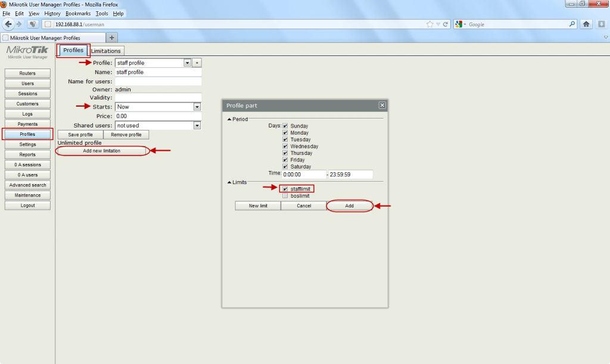Click Add new limitation button
Screen dimensions: 610x364
[x=102, y=151]
